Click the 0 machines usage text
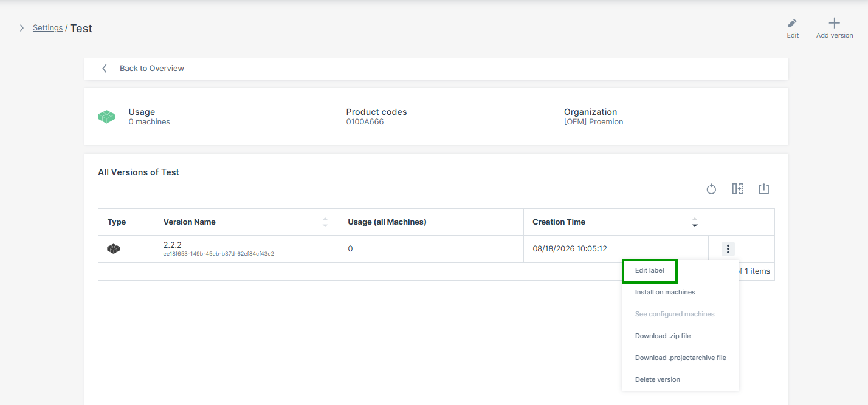The width and height of the screenshot is (868, 405). pyautogui.click(x=150, y=122)
